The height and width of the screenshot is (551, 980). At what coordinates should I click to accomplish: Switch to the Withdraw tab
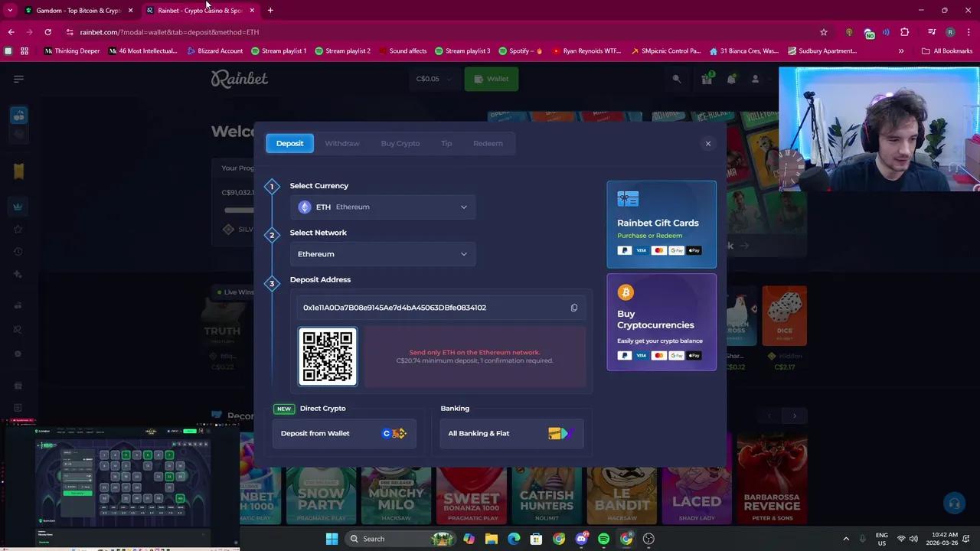point(342,143)
